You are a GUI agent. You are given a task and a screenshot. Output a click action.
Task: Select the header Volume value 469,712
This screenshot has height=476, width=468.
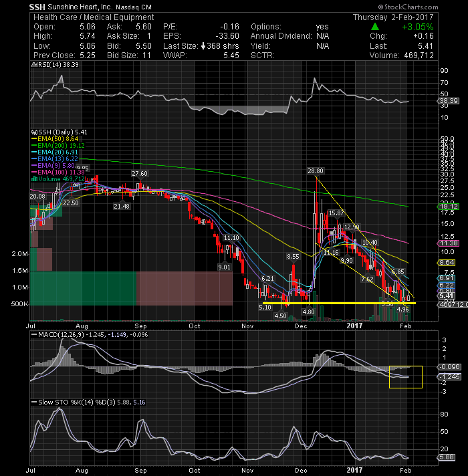[419, 55]
